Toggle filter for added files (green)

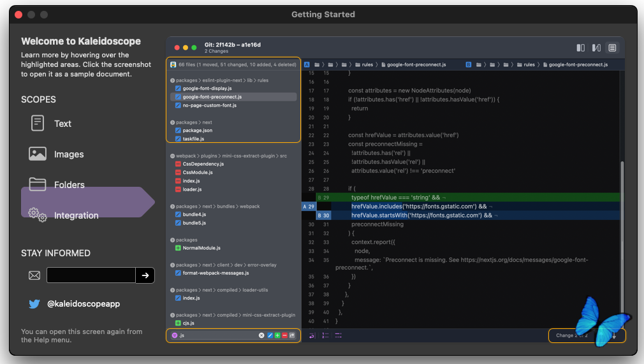(x=277, y=335)
